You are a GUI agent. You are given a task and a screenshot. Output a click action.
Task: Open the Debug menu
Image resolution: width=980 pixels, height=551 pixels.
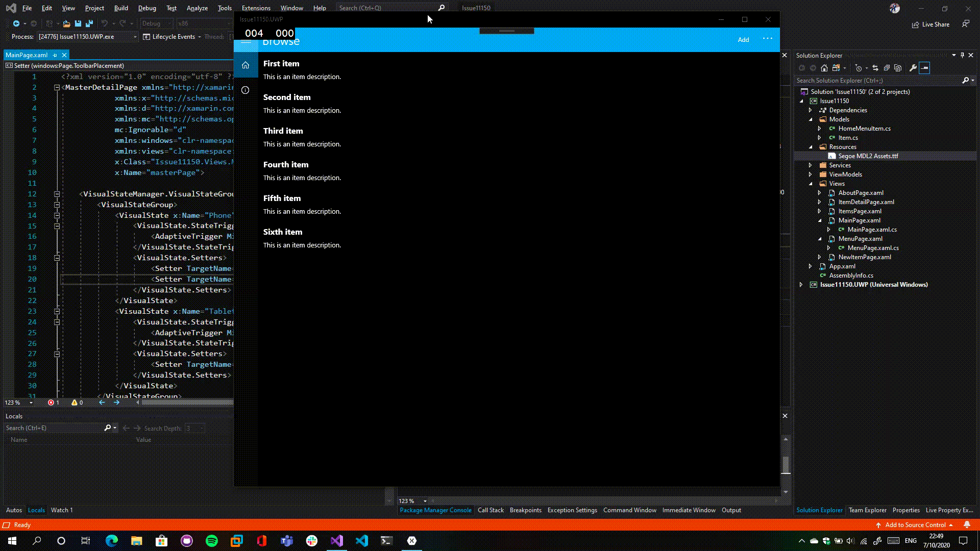[146, 8]
